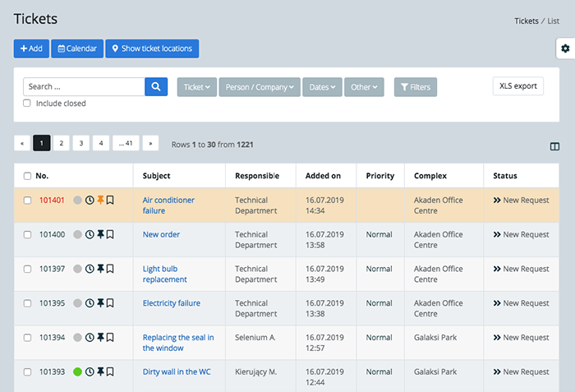Click clock icon on ticket 101397
Viewport: 575px width, 392px height.
90,269
